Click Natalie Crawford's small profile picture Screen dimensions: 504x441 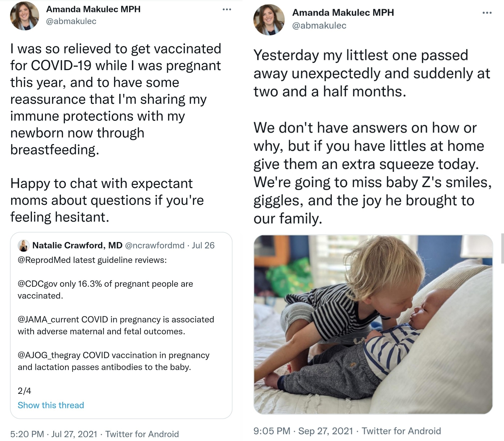[24, 246]
